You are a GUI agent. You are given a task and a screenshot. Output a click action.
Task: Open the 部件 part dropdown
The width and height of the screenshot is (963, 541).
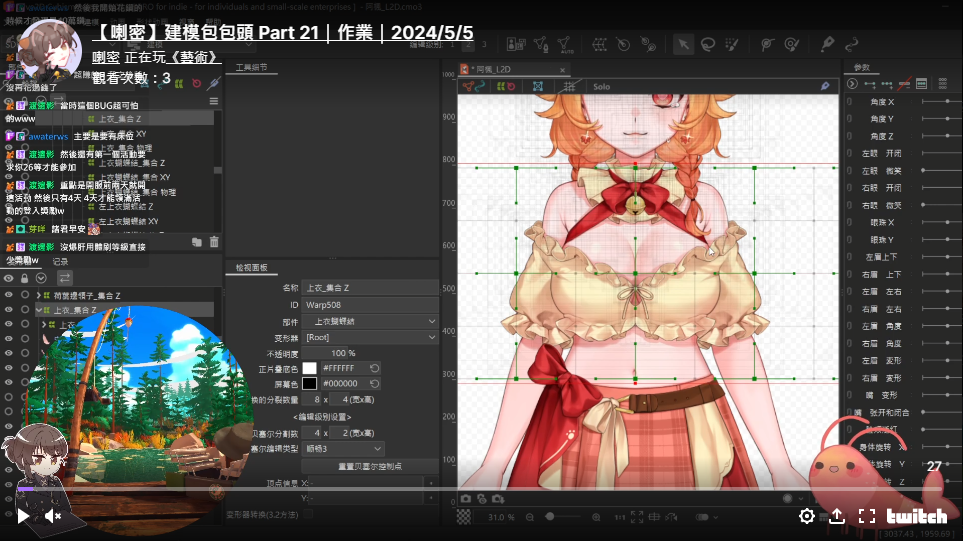pyautogui.click(x=370, y=321)
